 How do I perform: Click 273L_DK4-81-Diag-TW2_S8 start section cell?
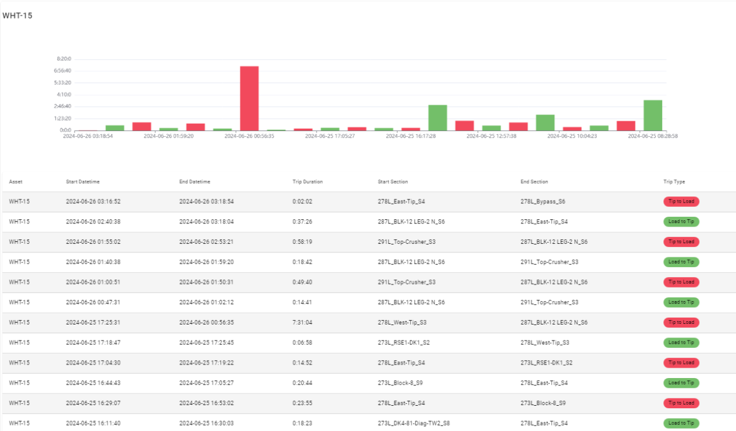point(414,423)
